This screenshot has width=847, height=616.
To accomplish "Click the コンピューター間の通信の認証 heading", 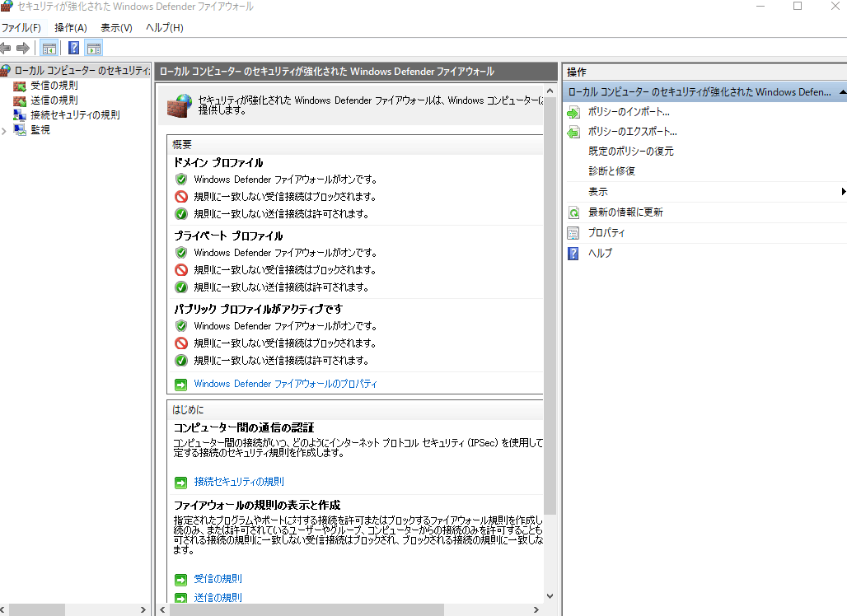I will [244, 427].
